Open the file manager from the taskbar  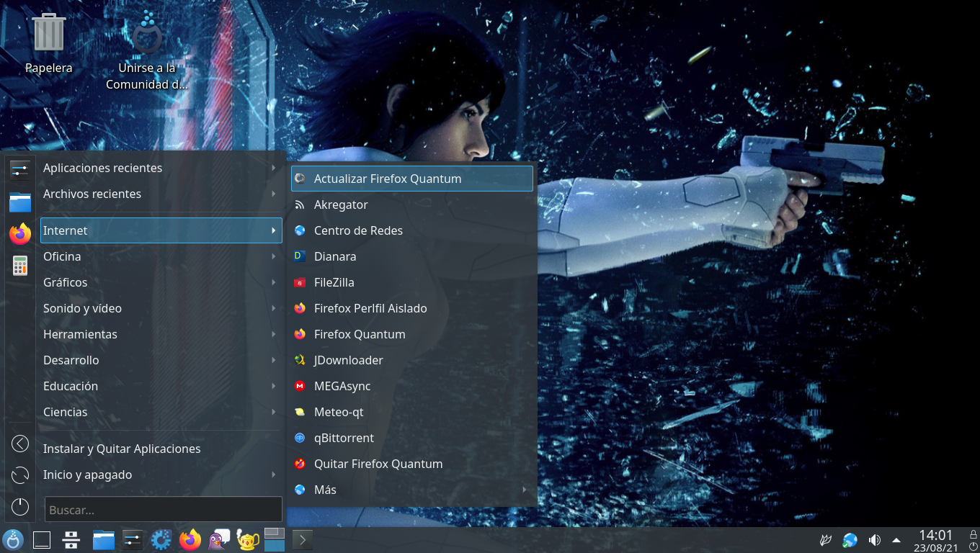click(104, 539)
